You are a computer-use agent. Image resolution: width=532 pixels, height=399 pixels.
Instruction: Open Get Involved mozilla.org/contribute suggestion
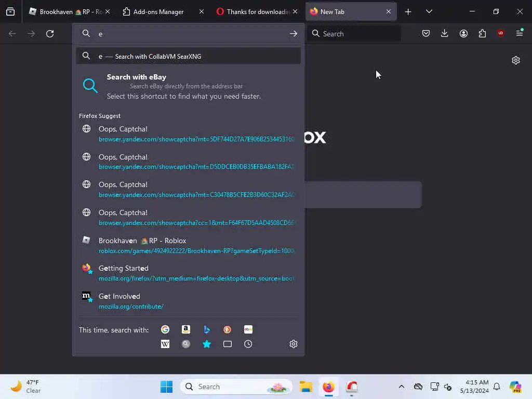coord(188,301)
